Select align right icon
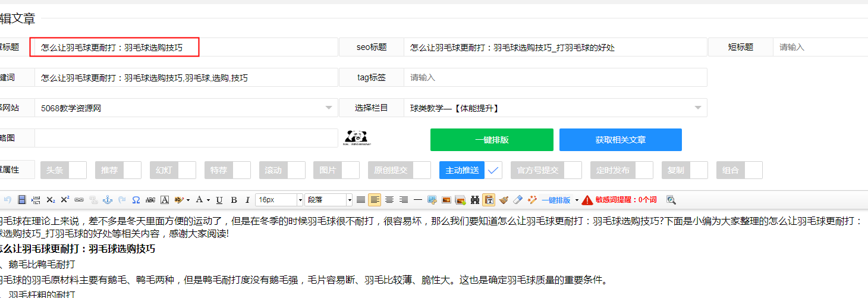The width and height of the screenshot is (868, 298). tap(404, 200)
